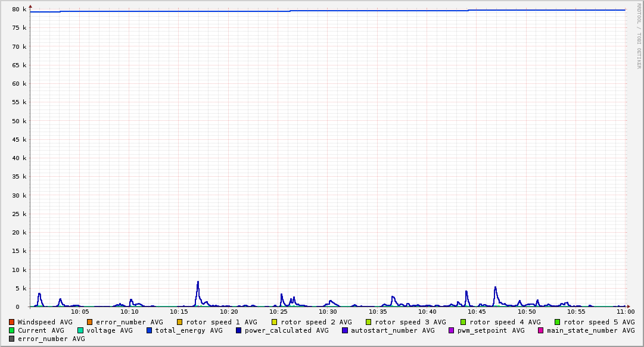Click the blue total_energy AVG legend swatch
The height and width of the screenshot is (347, 644).
click(150, 330)
